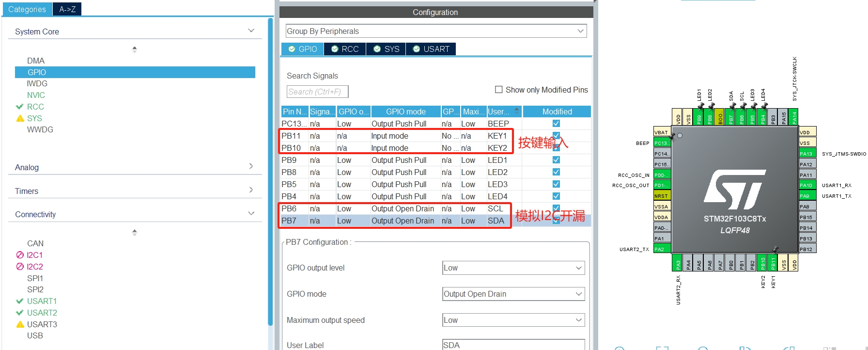
Task: Toggle Modified checkbox for PB9 LED1 row
Action: coord(556,160)
